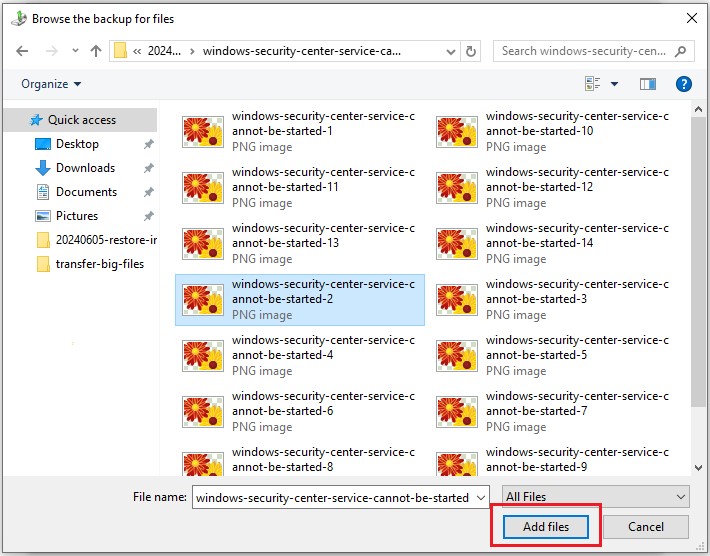Click the search magnifier icon
This screenshot has width=710, height=556.
(681, 51)
